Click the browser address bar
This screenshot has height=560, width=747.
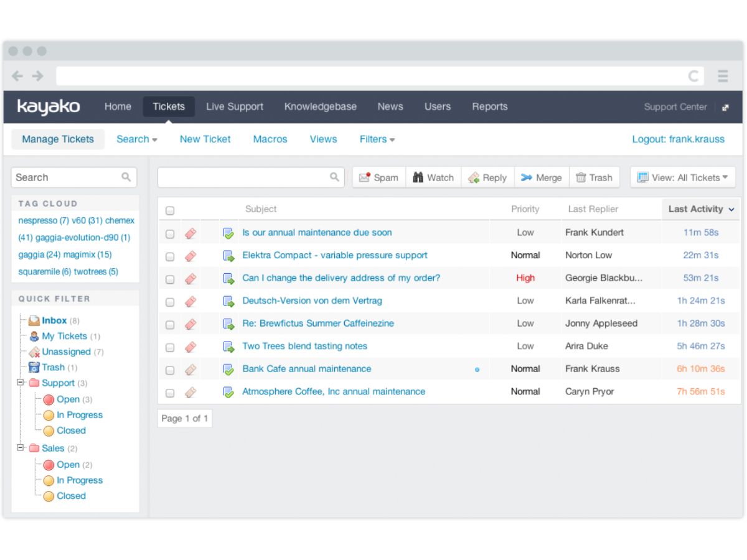coord(381,76)
